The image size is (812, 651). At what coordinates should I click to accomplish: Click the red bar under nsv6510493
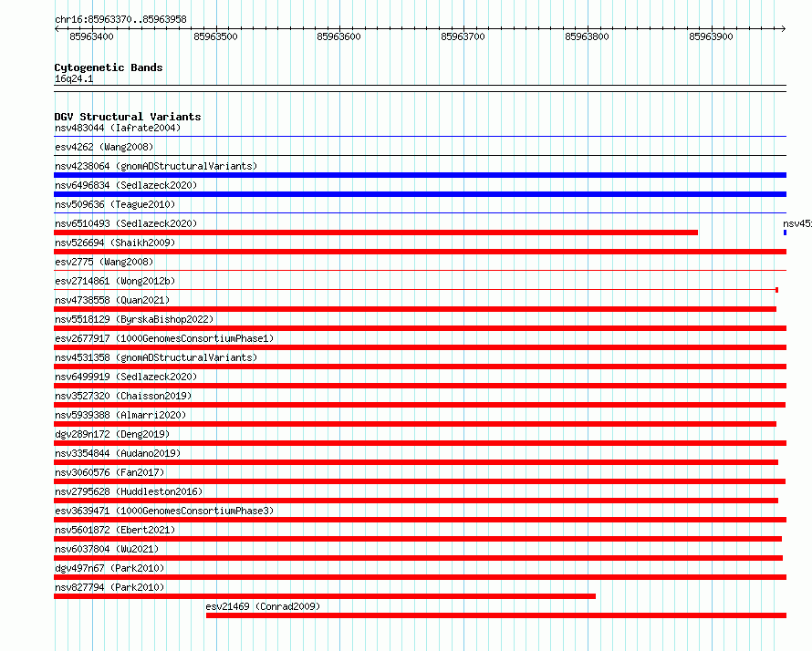(376, 232)
